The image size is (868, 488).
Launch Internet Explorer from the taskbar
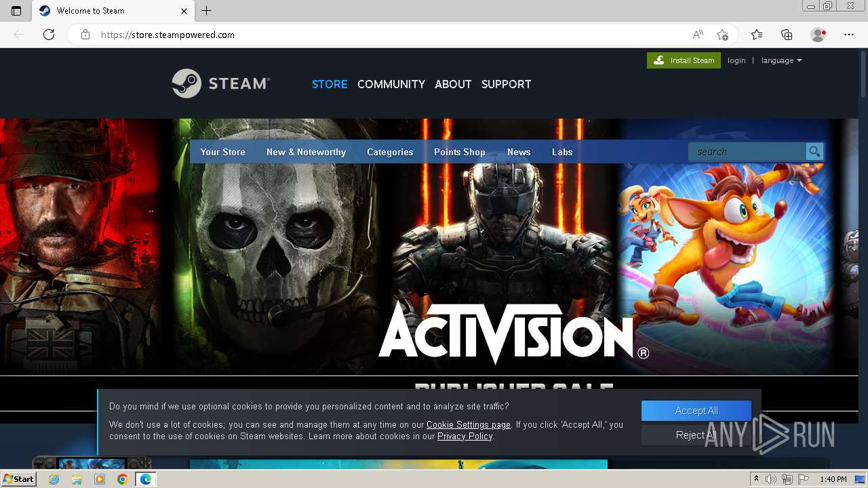(x=54, y=479)
